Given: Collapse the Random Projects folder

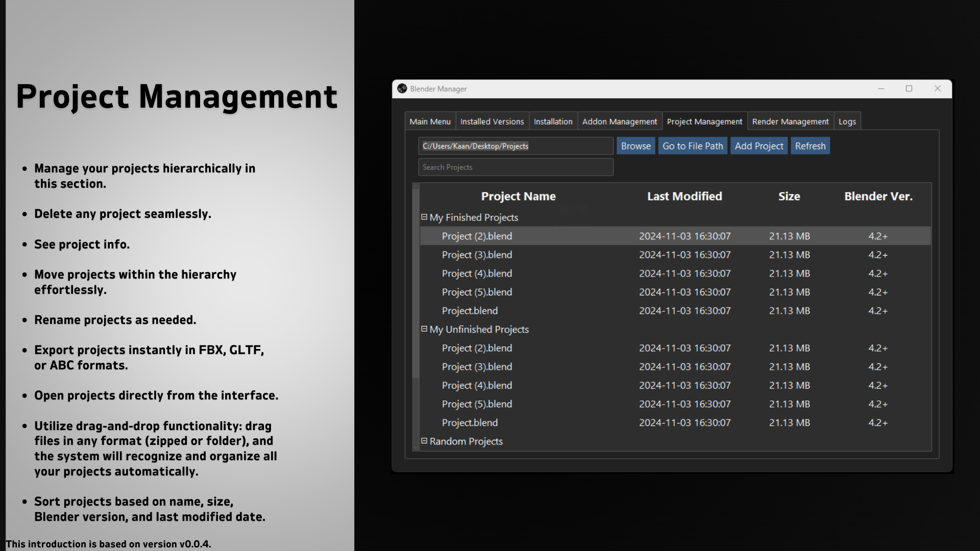Looking at the screenshot, I should click(424, 441).
